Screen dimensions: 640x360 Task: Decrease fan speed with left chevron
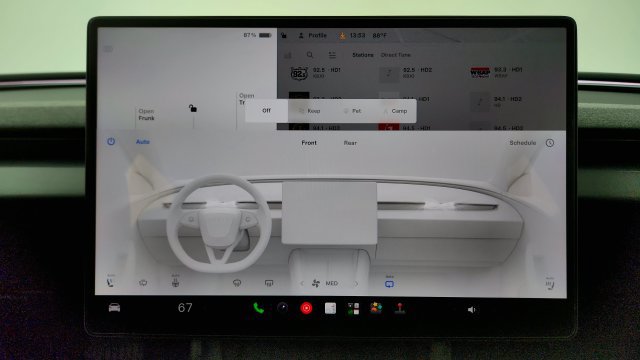(x=302, y=283)
